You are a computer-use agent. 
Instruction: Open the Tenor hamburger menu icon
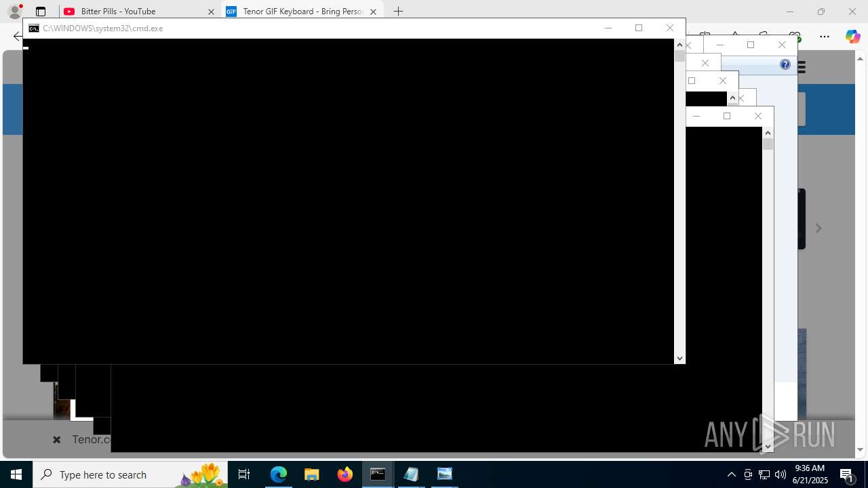(x=802, y=67)
